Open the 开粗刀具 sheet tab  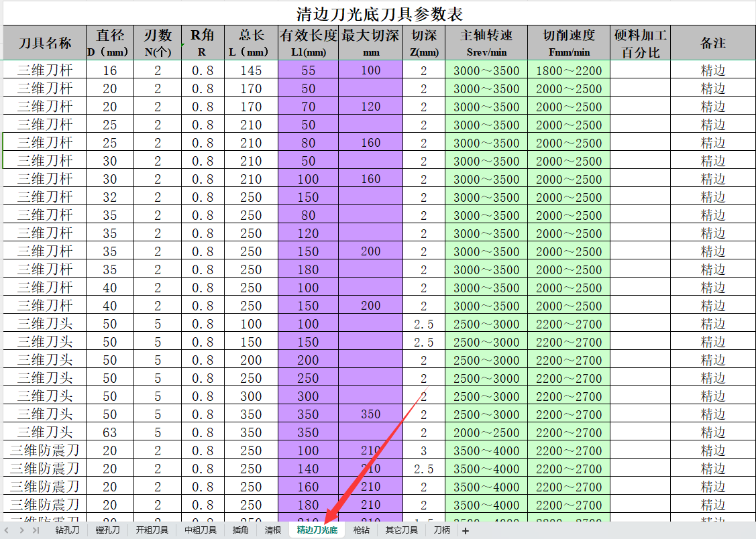pyautogui.click(x=152, y=530)
